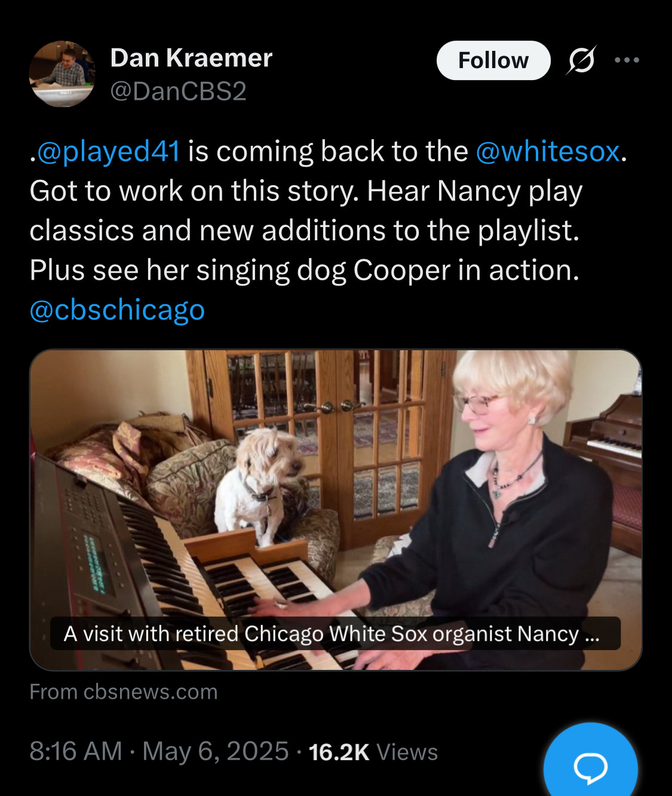This screenshot has width=672, height=796.
Task: Click the word Views next to 16.2K
Action: pyautogui.click(x=407, y=752)
